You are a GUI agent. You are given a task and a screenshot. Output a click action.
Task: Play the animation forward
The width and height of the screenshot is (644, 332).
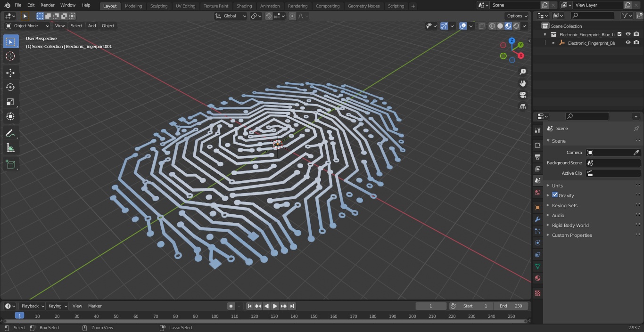pyautogui.click(x=275, y=306)
